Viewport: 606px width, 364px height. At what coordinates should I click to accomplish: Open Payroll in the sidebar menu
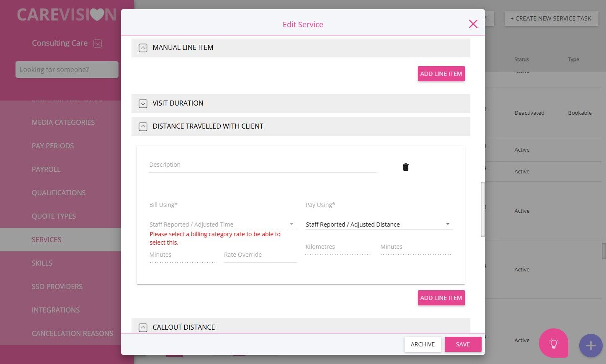(46, 169)
